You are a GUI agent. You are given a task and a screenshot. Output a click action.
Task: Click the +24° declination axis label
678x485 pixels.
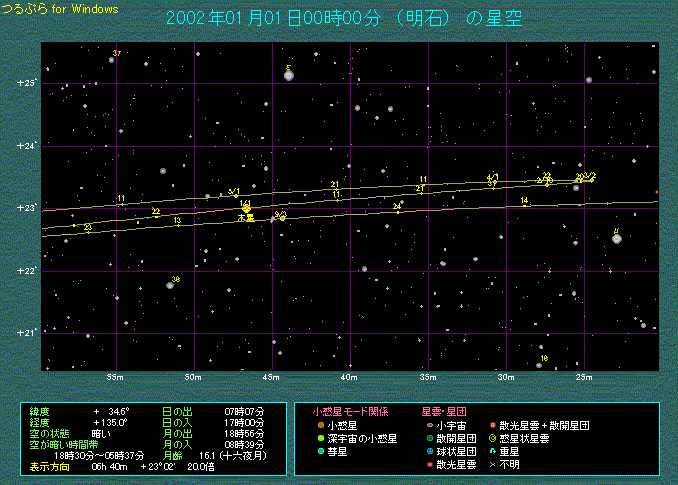click(26, 146)
